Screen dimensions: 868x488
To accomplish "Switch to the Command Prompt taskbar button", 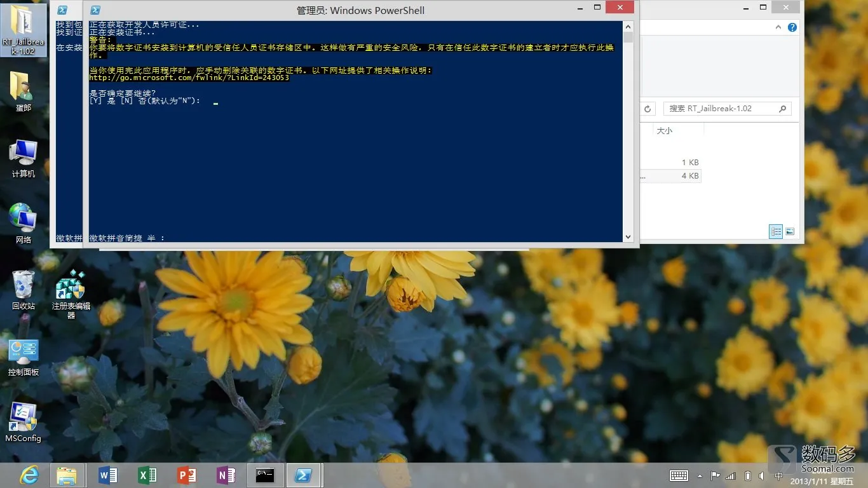I will coord(265,475).
